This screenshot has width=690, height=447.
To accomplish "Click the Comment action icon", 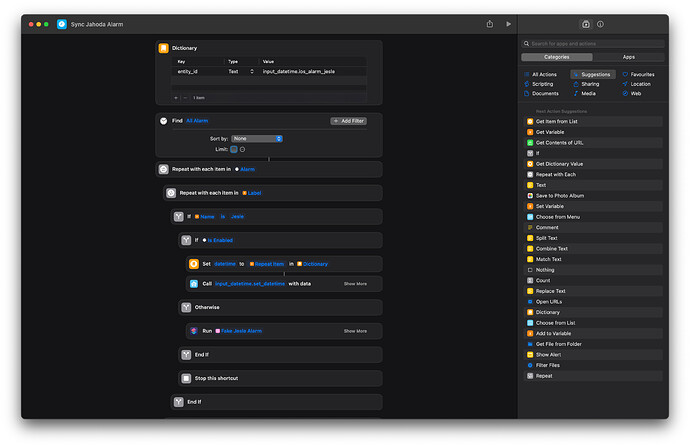I will click(x=530, y=227).
